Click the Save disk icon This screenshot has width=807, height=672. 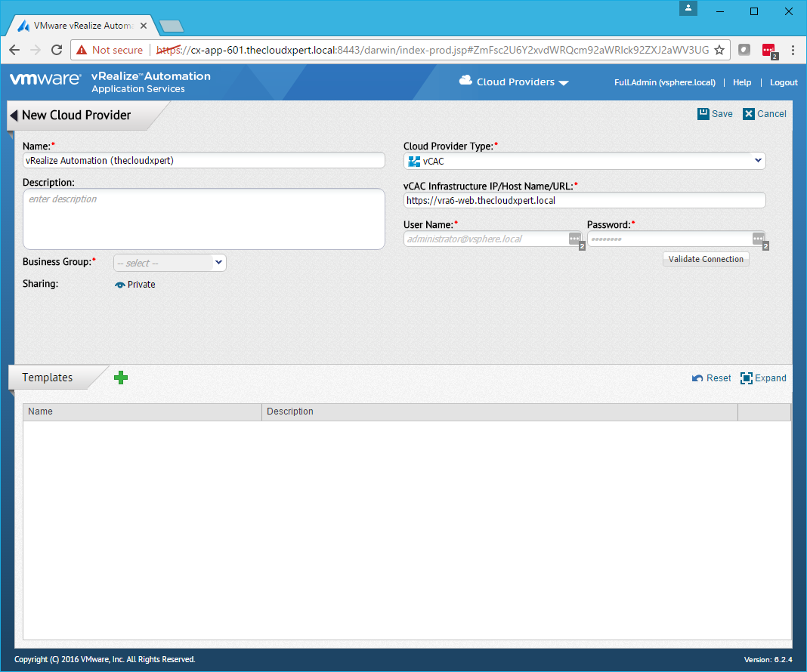point(703,114)
